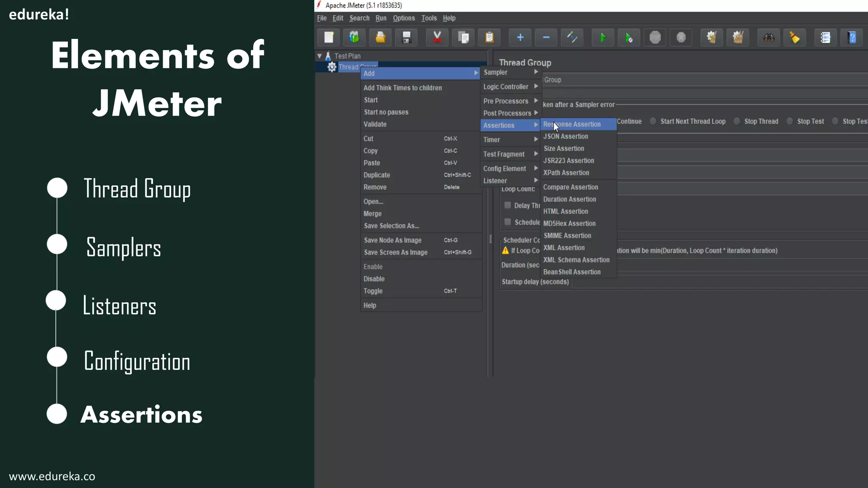The height and width of the screenshot is (488, 868).
Task: Select Duplicate in context menu
Action: click(421, 175)
